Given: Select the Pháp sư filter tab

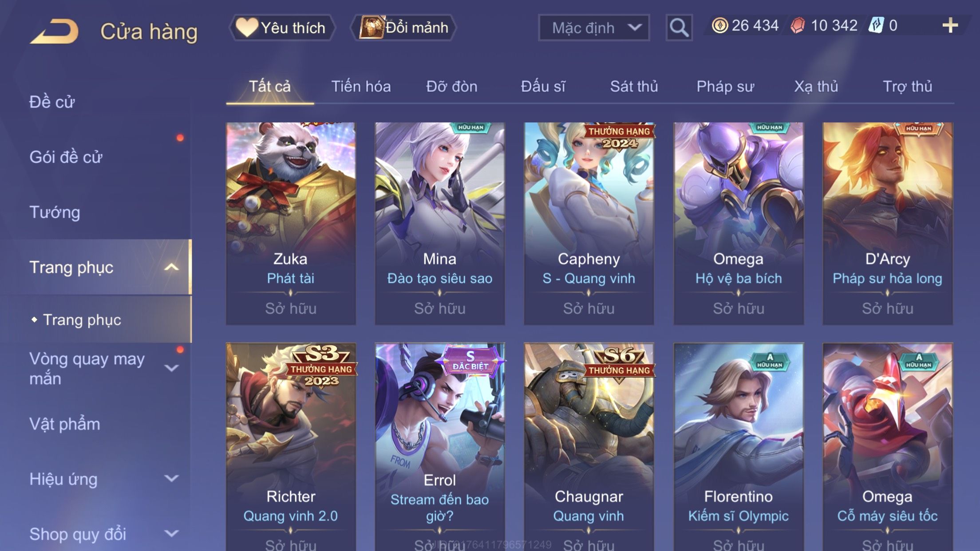Looking at the screenshot, I should tap(725, 87).
